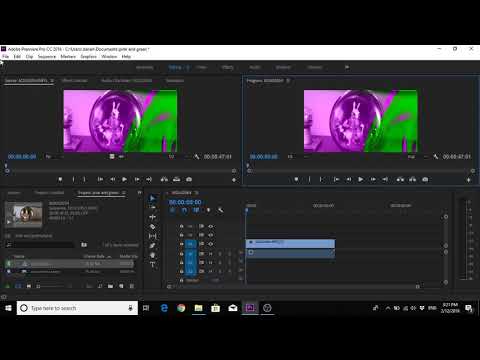Select clip thumbnail preview in Project panel
This screenshot has height=360, width=480.
coord(24,215)
